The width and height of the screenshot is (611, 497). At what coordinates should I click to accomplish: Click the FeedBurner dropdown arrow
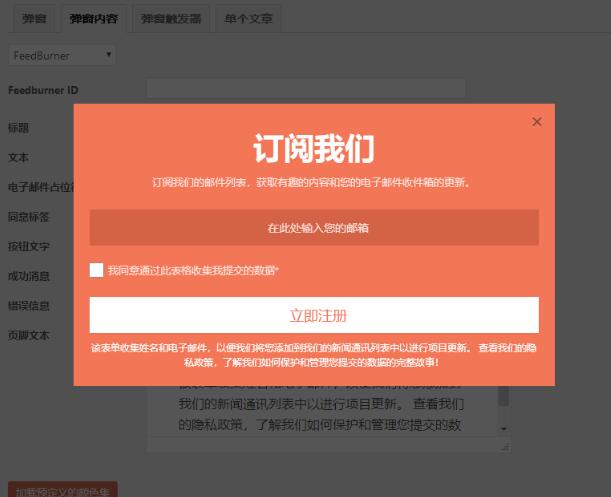[109, 55]
